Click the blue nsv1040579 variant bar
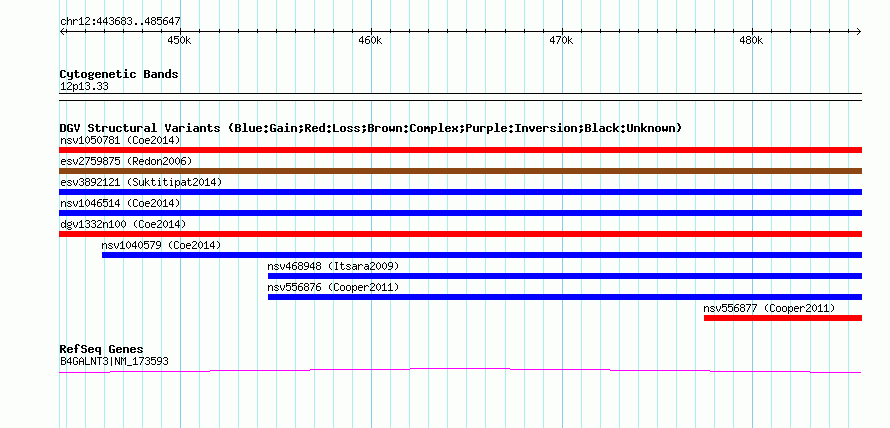This screenshot has height=428, width=890. click(x=482, y=255)
